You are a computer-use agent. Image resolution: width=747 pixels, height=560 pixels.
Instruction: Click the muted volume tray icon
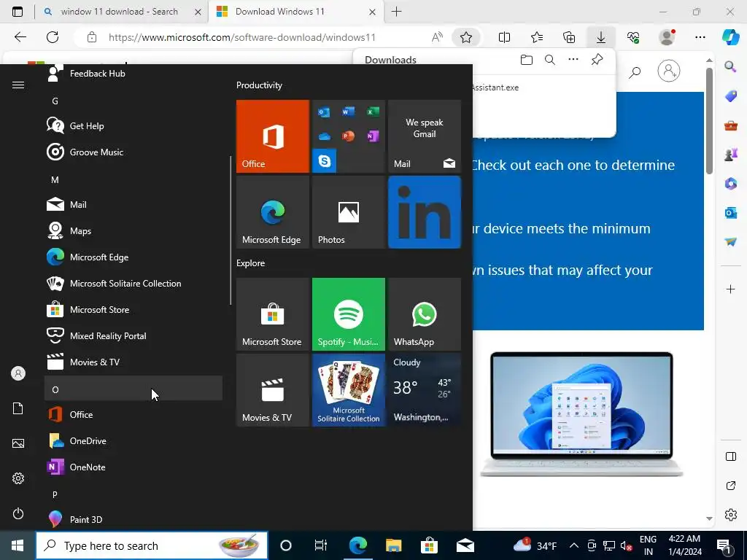click(x=627, y=545)
